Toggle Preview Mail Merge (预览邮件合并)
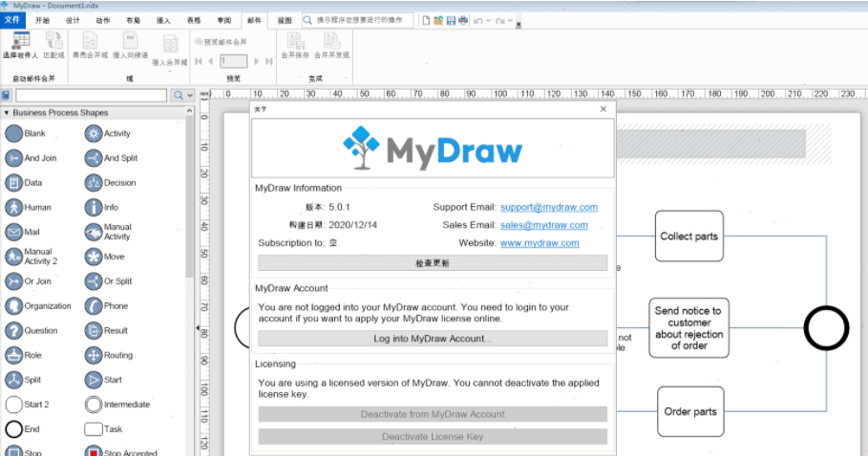868x456 pixels. tap(221, 41)
